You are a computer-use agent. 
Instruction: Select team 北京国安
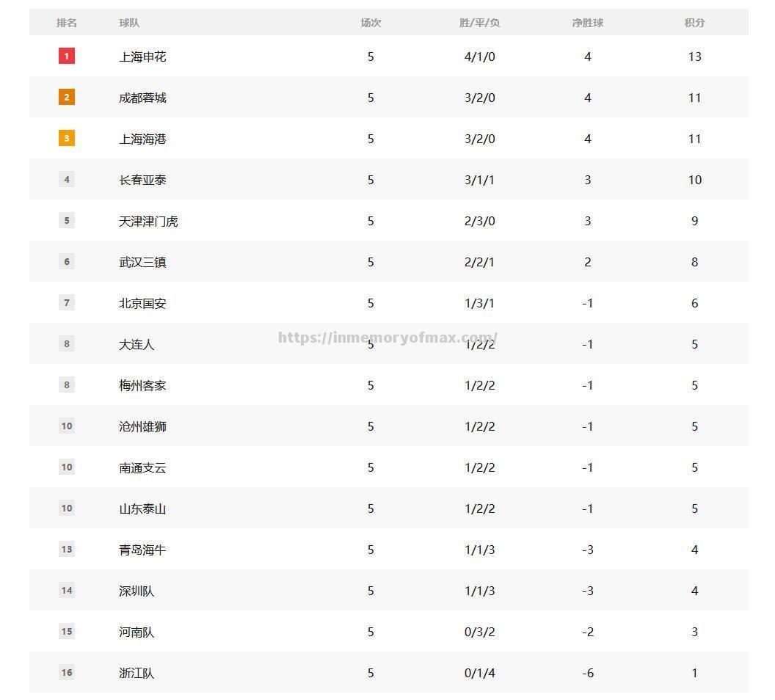142,303
